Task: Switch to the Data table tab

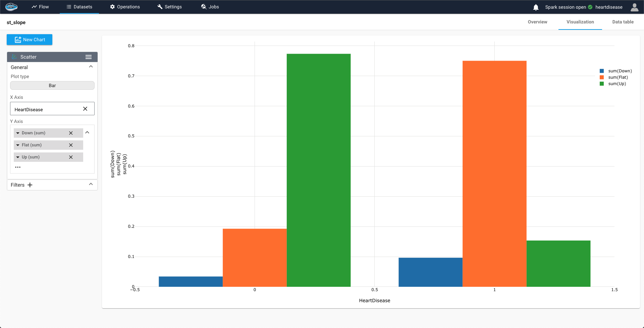Action: coord(623,22)
